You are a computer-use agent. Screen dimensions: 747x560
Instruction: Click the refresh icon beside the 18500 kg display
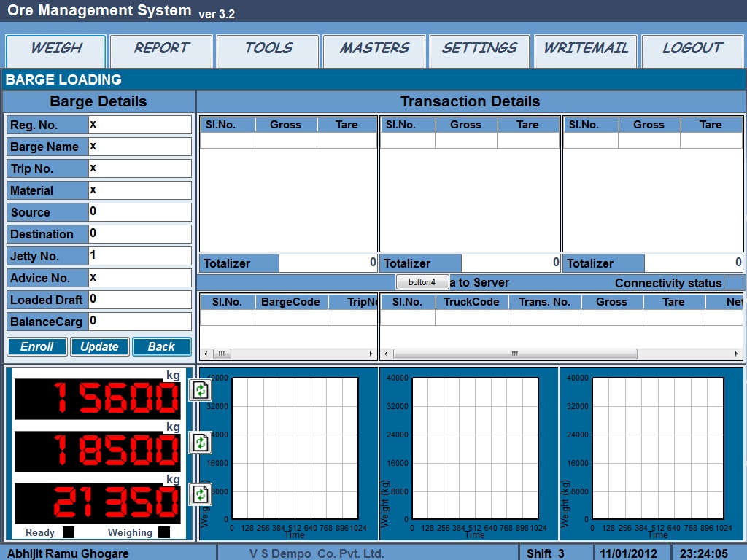(200, 443)
